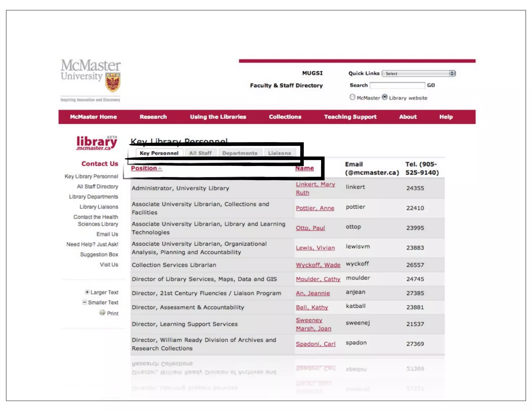The height and width of the screenshot is (411, 532).
Task: Select the McMaster search radio button
Action: tap(352, 97)
